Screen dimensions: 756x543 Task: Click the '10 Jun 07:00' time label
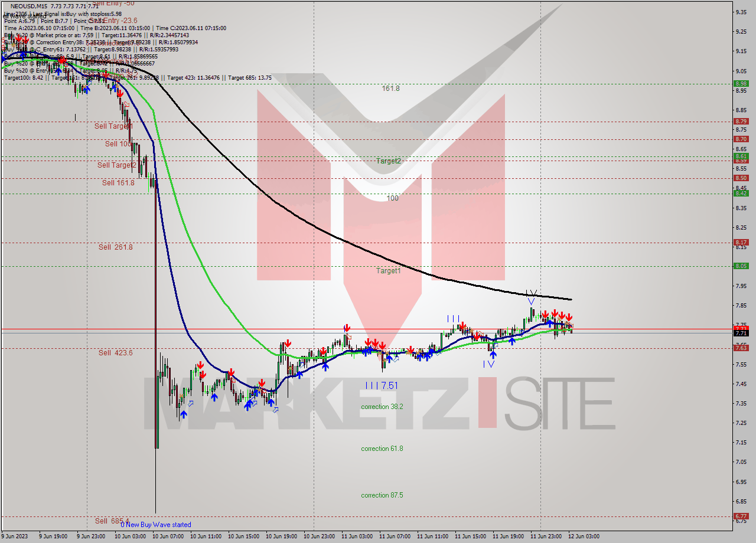168,537
